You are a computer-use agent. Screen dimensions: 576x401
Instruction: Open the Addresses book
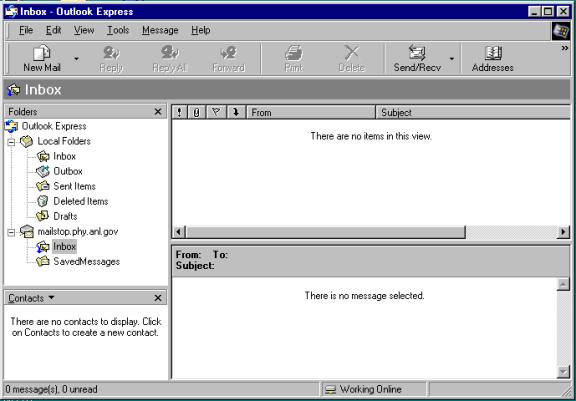pyautogui.click(x=493, y=59)
